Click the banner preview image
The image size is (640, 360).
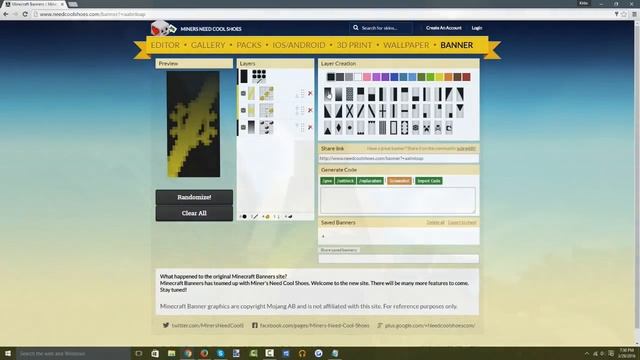[x=193, y=124]
